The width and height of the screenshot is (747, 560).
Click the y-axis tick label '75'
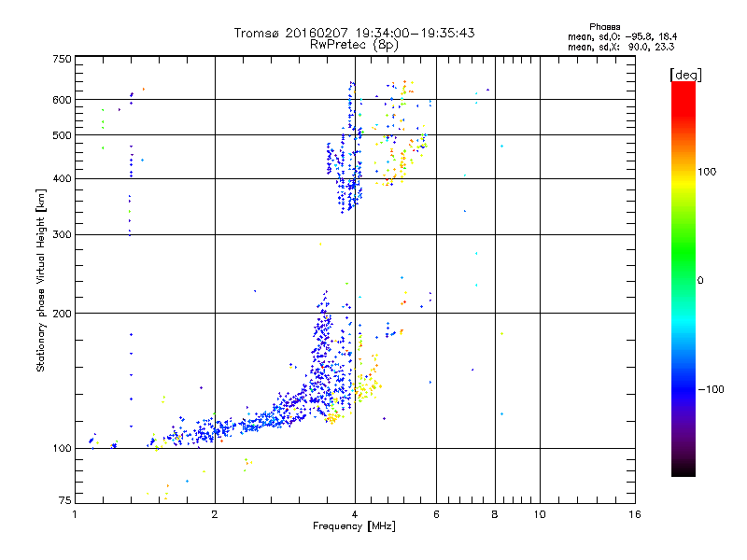coord(65,500)
